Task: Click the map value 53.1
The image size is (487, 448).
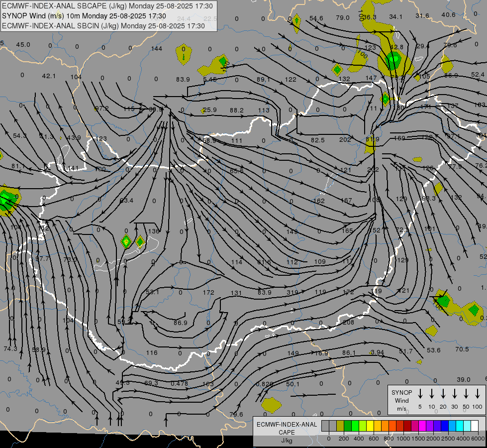Action: click(x=152, y=292)
